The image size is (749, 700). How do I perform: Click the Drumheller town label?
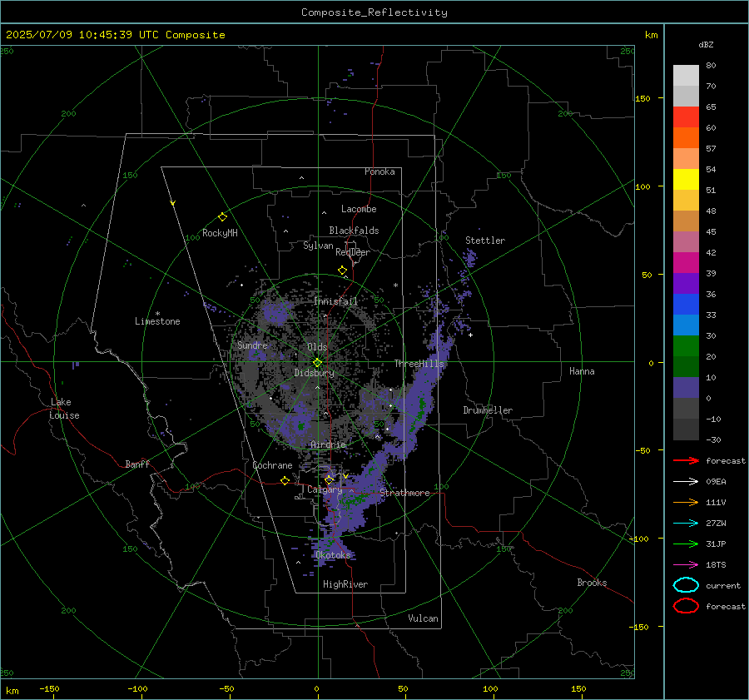(488, 410)
